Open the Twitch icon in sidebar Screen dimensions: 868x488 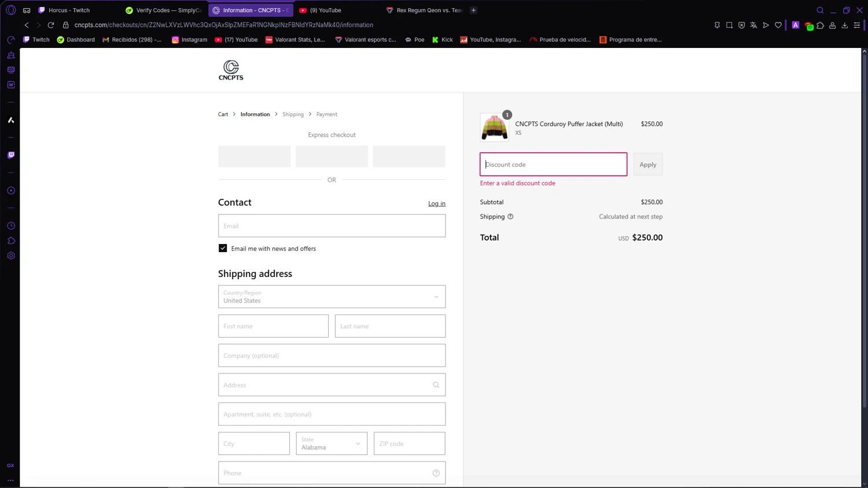(11, 155)
